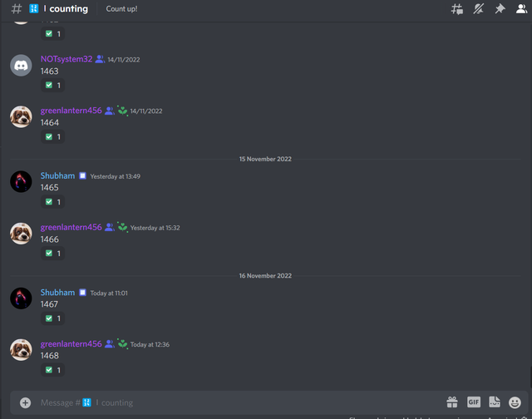Open the GIF picker
Viewport: 532px width, 419px height.
click(474, 402)
